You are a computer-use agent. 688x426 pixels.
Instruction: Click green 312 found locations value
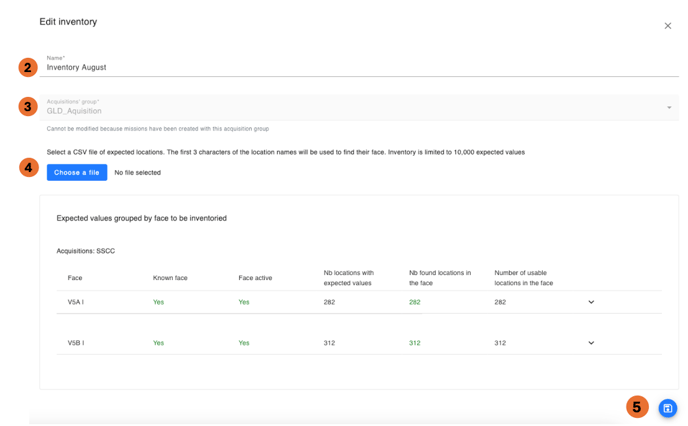click(414, 343)
